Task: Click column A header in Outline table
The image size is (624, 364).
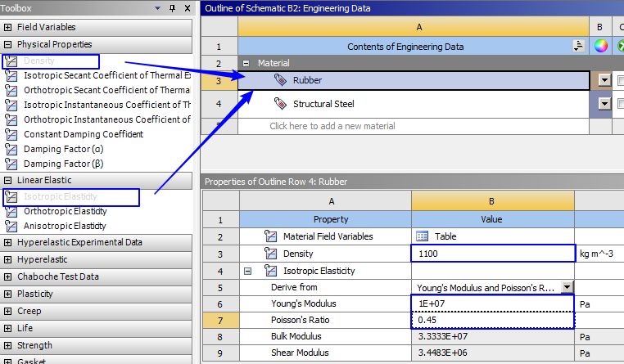Action: [x=414, y=27]
